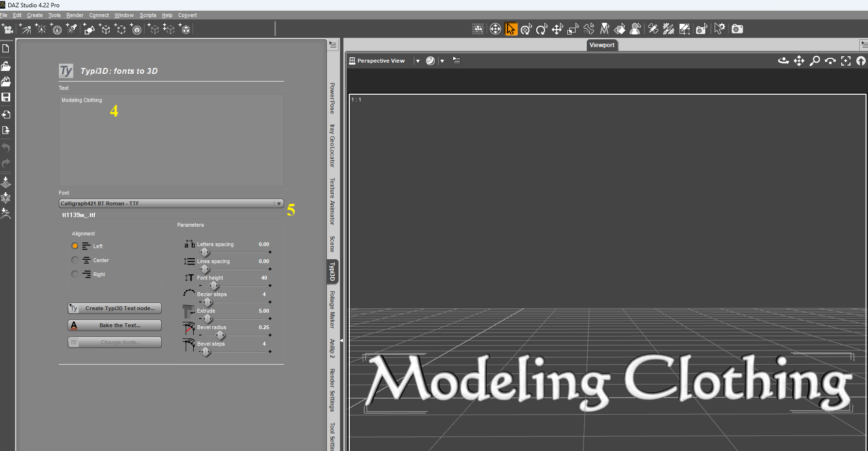Increase Bevel steps with the plus end
Screen dimensions: 868x451
[270, 351]
